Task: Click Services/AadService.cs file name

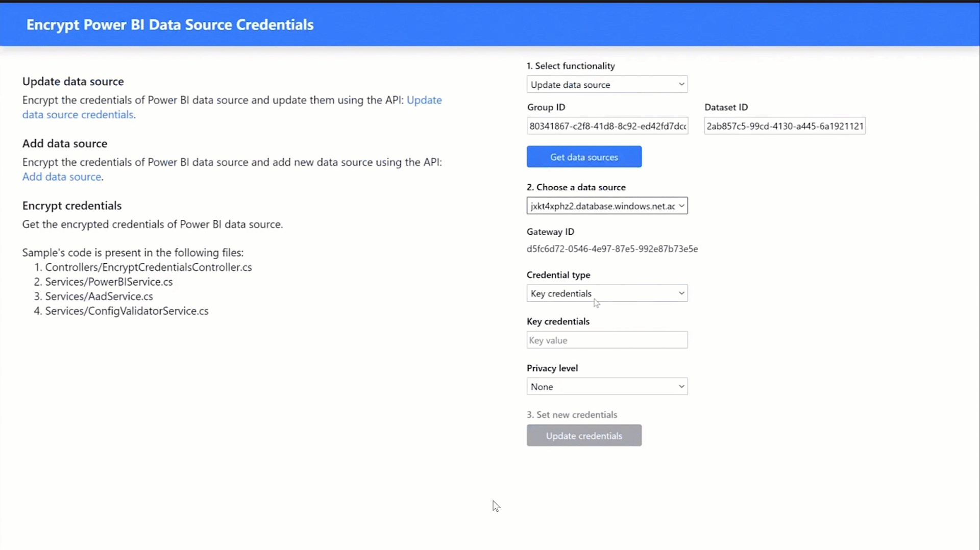Action: point(99,296)
